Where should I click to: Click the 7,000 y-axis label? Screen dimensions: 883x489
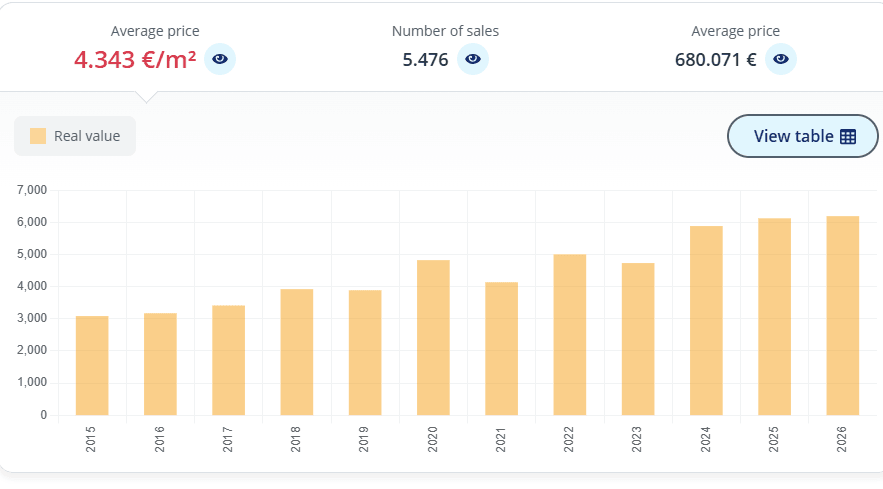(32, 190)
